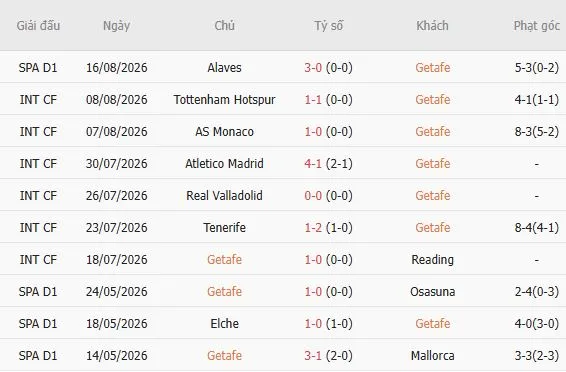
Task: Click Reading in away column
Action: pos(432,260)
